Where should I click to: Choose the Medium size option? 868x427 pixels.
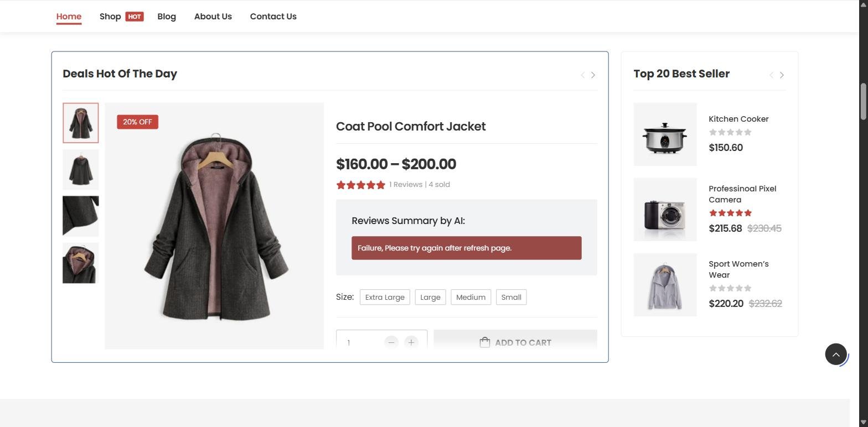click(x=471, y=297)
